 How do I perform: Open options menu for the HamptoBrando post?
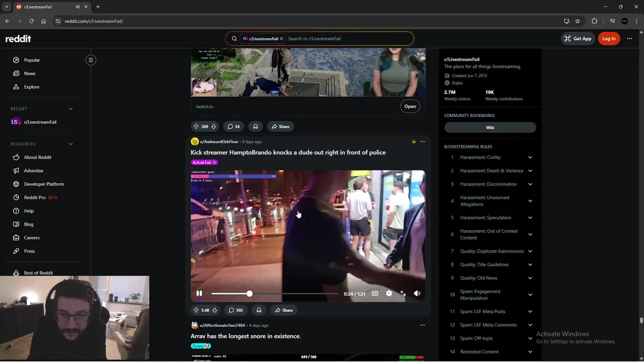click(423, 142)
